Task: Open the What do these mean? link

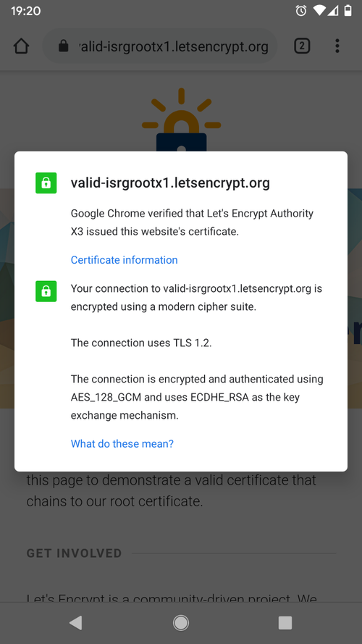Action: pos(122,443)
